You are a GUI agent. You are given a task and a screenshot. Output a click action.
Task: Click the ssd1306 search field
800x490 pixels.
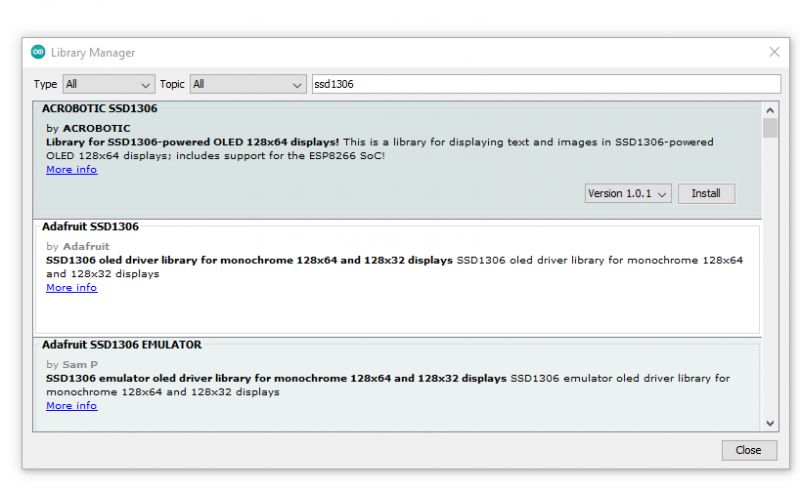546,84
